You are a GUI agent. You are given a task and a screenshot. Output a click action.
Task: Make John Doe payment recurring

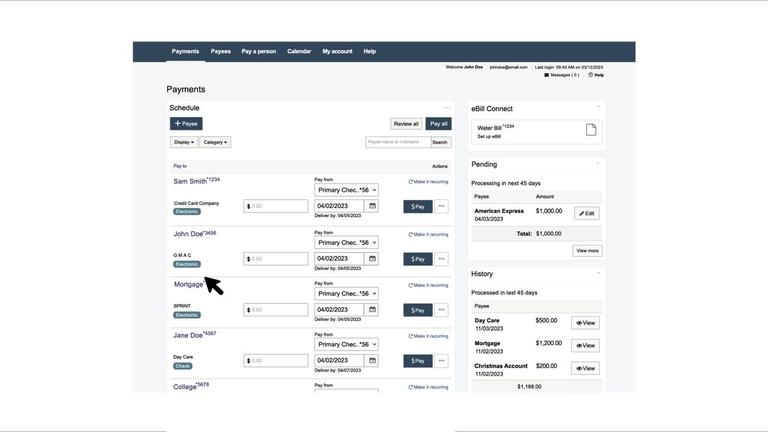[428, 234]
